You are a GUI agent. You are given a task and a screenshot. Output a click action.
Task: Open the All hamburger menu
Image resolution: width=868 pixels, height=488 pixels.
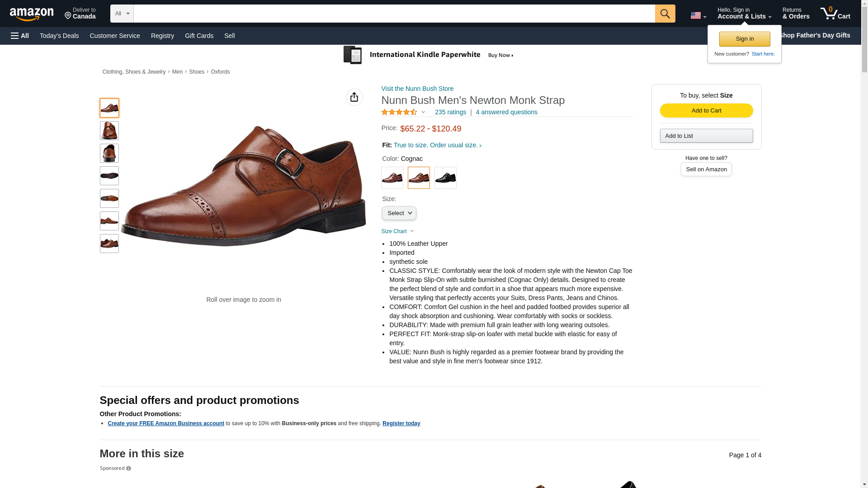pyautogui.click(x=20, y=36)
